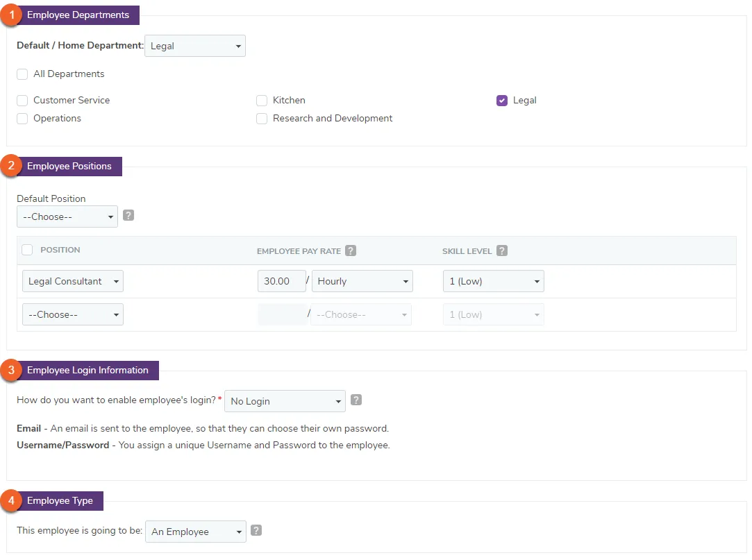Click the SKILL LEVEL column label

click(x=467, y=251)
